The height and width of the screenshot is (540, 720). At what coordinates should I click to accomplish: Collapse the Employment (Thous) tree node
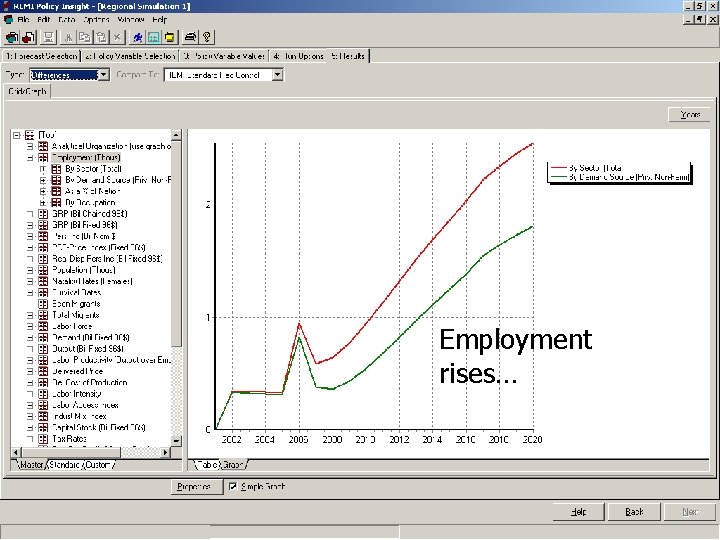[x=30, y=158]
